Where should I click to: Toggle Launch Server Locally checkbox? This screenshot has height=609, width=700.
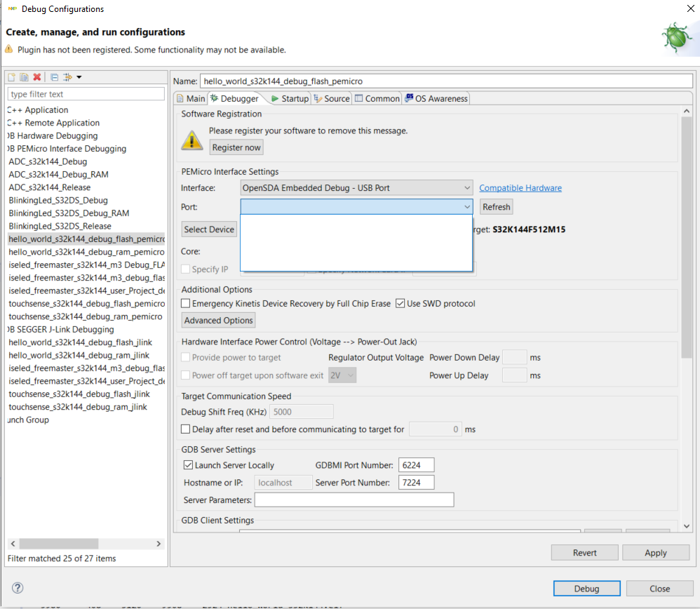pos(189,465)
